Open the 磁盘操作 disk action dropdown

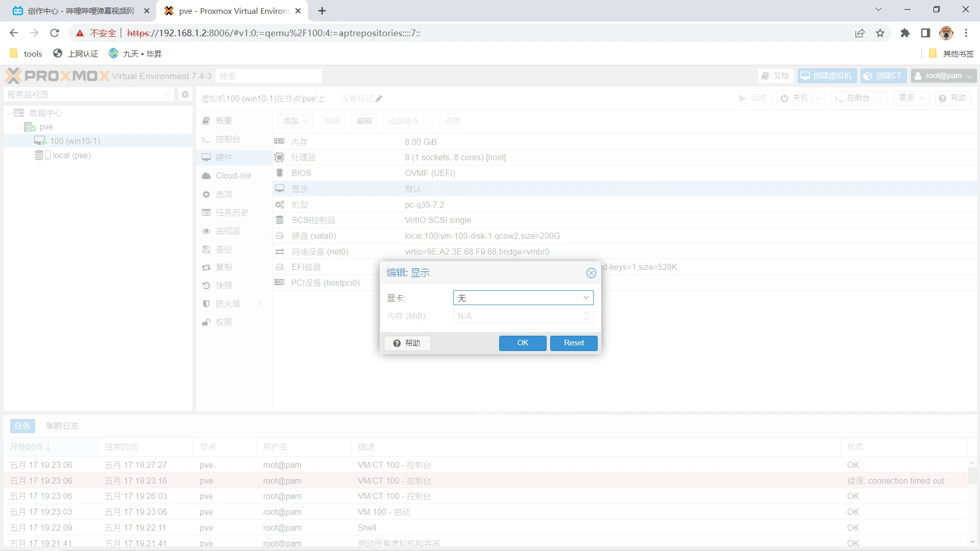coord(408,121)
